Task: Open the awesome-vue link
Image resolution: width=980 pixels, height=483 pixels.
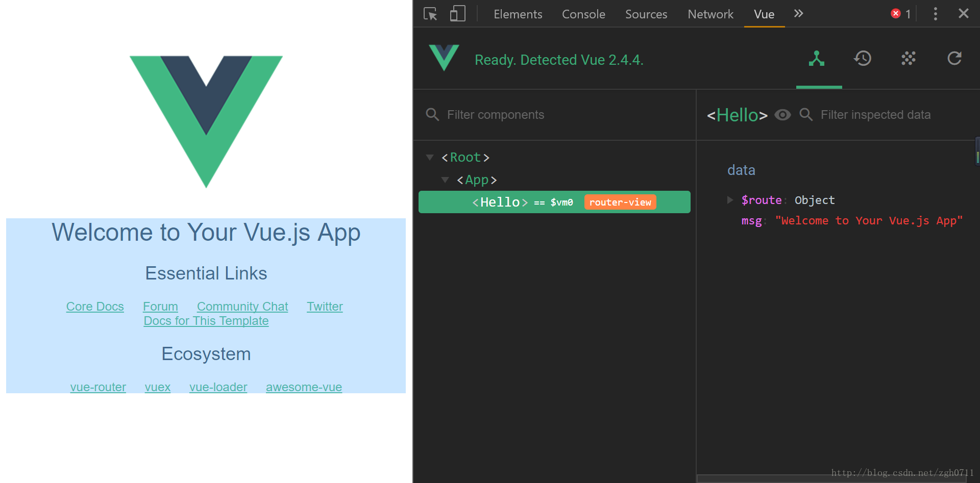Action: 304,387
